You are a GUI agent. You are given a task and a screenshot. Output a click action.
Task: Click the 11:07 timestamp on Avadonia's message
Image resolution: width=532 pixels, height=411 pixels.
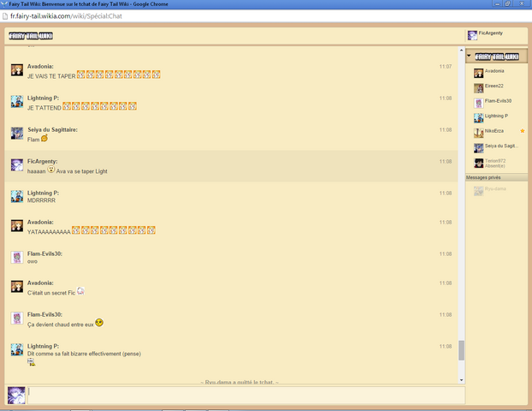pyautogui.click(x=446, y=67)
